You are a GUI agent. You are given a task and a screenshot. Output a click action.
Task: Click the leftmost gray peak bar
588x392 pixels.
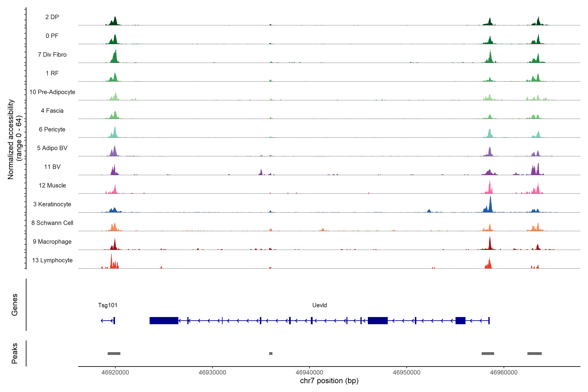pyautogui.click(x=114, y=353)
